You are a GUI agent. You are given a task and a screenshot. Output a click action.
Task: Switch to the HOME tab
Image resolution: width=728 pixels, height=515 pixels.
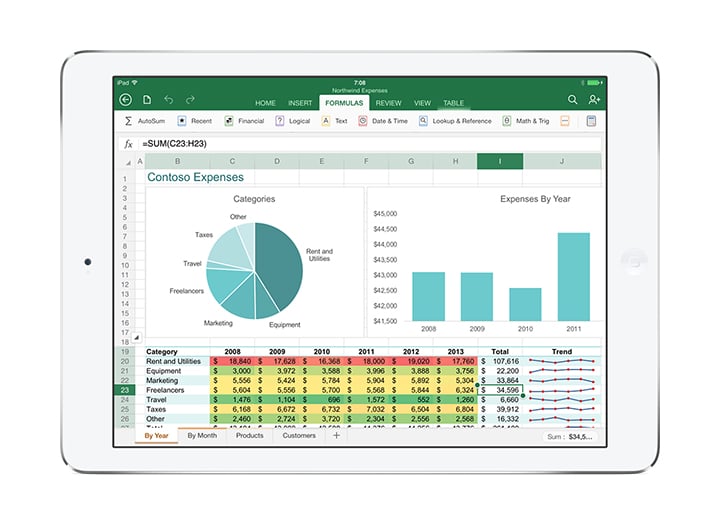(x=265, y=103)
